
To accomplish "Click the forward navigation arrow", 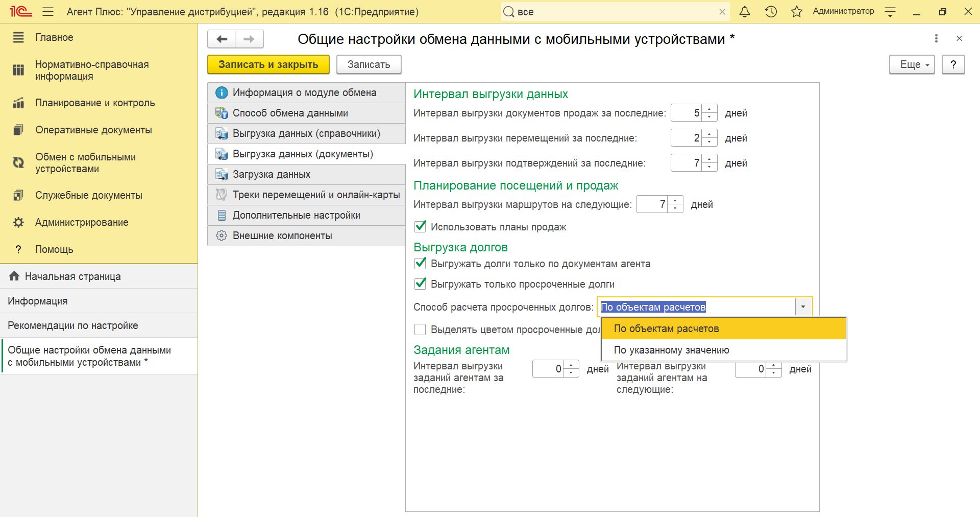I will [249, 39].
